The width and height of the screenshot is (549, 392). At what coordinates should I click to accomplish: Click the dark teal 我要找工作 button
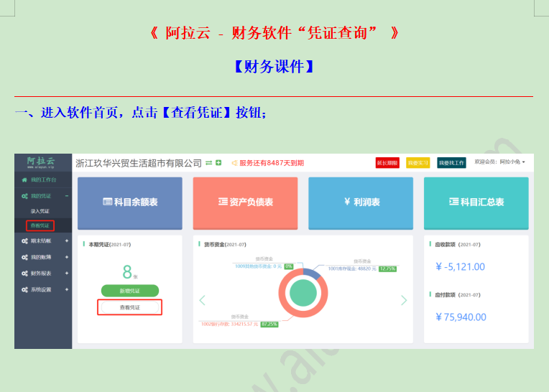click(452, 163)
